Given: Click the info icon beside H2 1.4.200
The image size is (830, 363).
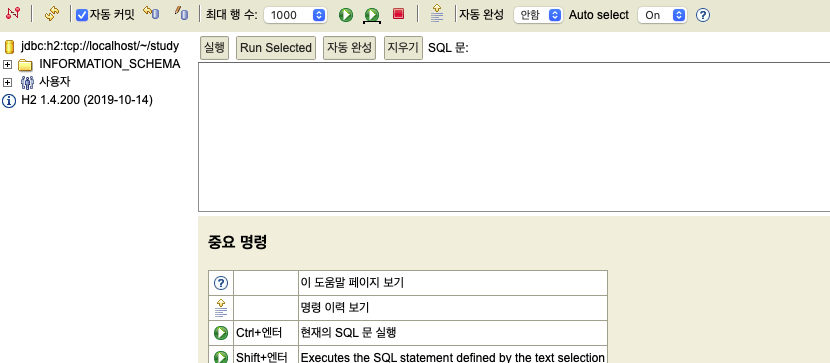Looking at the screenshot, I should click(9, 101).
